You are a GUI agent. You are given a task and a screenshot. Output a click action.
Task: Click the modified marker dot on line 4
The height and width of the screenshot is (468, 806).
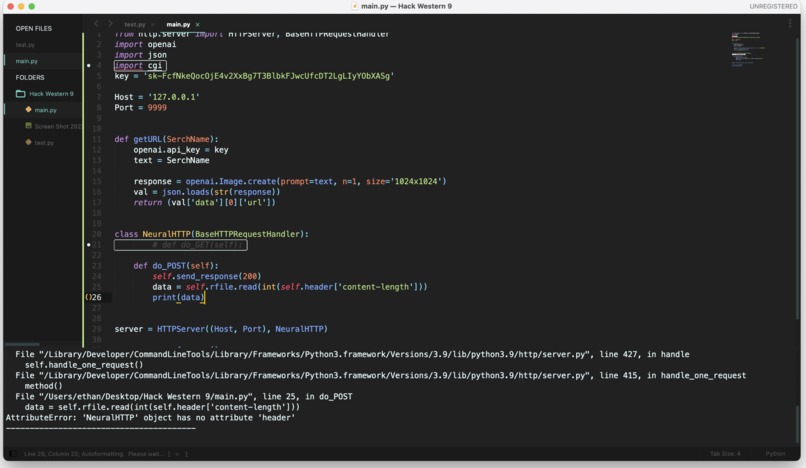pyautogui.click(x=89, y=65)
